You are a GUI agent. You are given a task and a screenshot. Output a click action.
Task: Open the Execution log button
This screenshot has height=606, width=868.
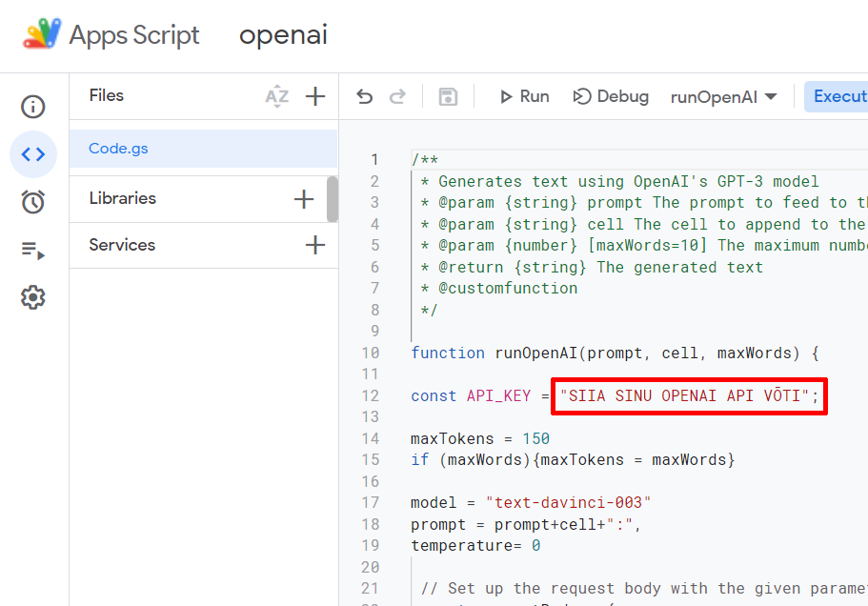[837, 97]
